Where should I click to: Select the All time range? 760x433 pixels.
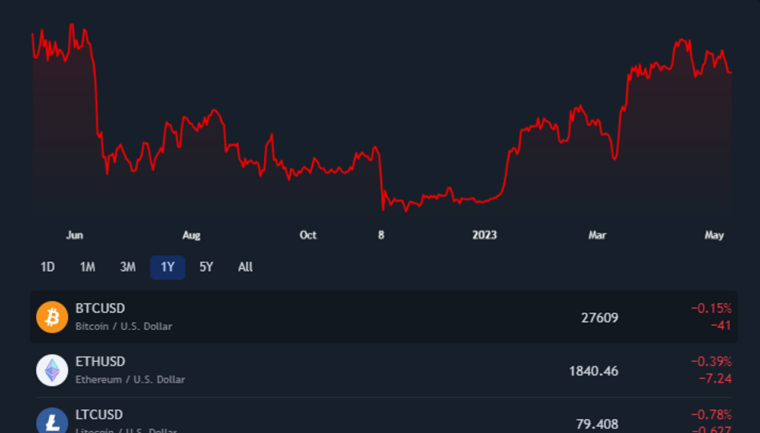(245, 267)
